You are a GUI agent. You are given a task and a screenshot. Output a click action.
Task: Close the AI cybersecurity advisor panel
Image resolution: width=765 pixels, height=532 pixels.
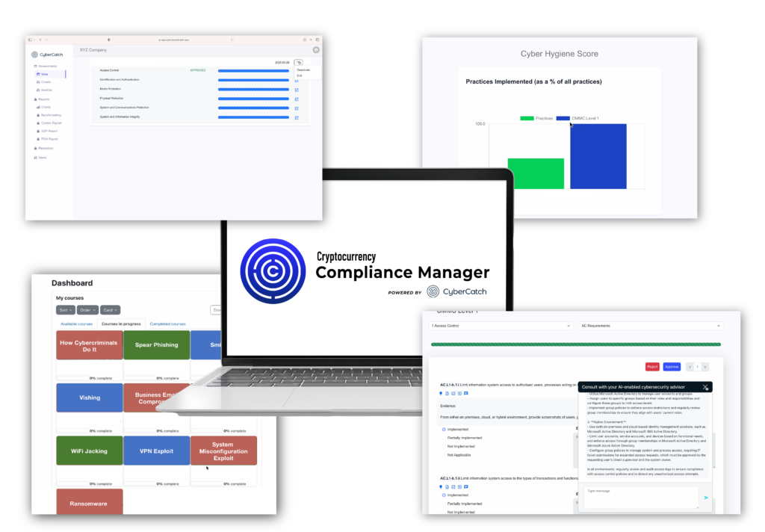(705, 387)
